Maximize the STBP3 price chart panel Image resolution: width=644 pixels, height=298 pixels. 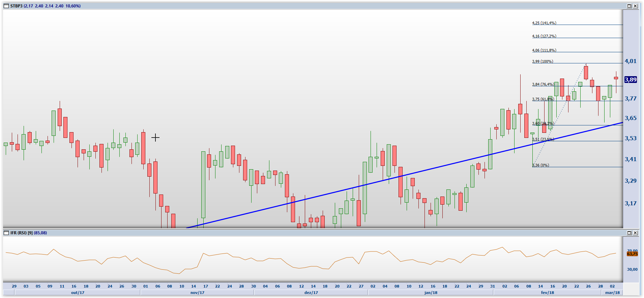[629, 6]
